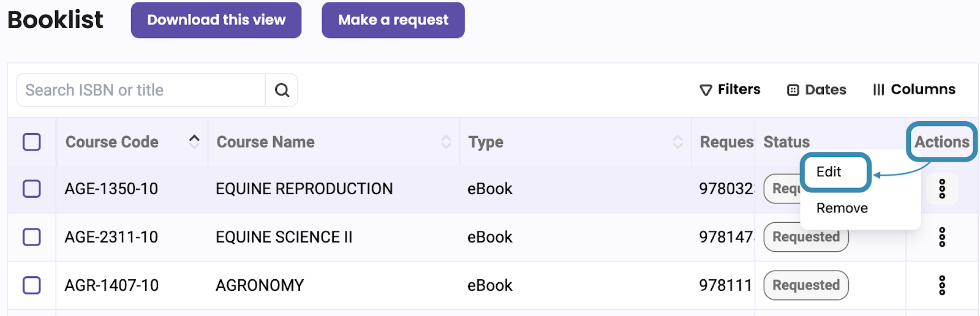Select the AGR-1407-10 row checkbox
The width and height of the screenshot is (980, 316).
pyautogui.click(x=32, y=285)
